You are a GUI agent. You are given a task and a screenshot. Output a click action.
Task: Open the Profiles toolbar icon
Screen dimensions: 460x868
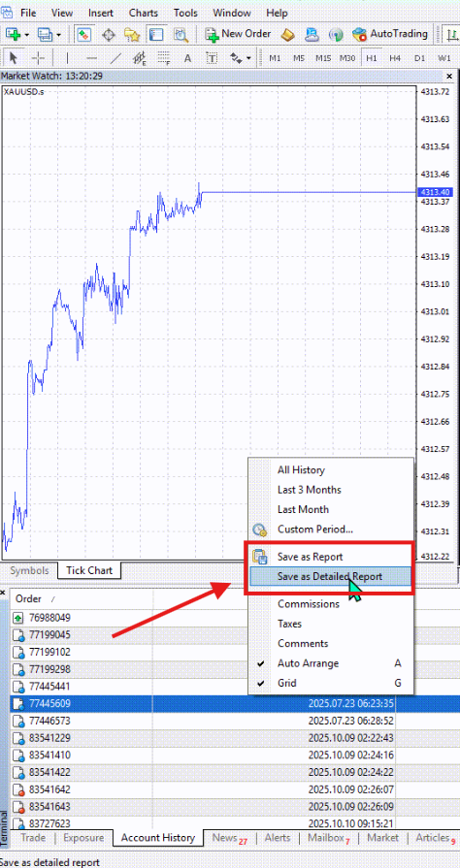(x=45, y=34)
